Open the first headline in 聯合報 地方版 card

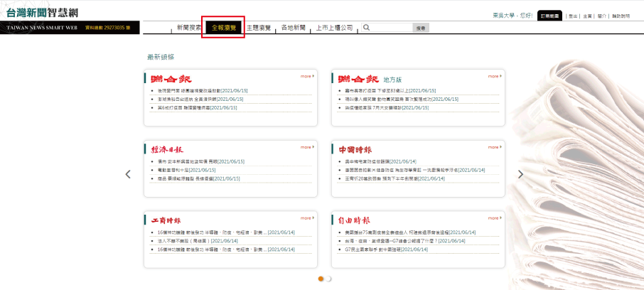(390, 90)
